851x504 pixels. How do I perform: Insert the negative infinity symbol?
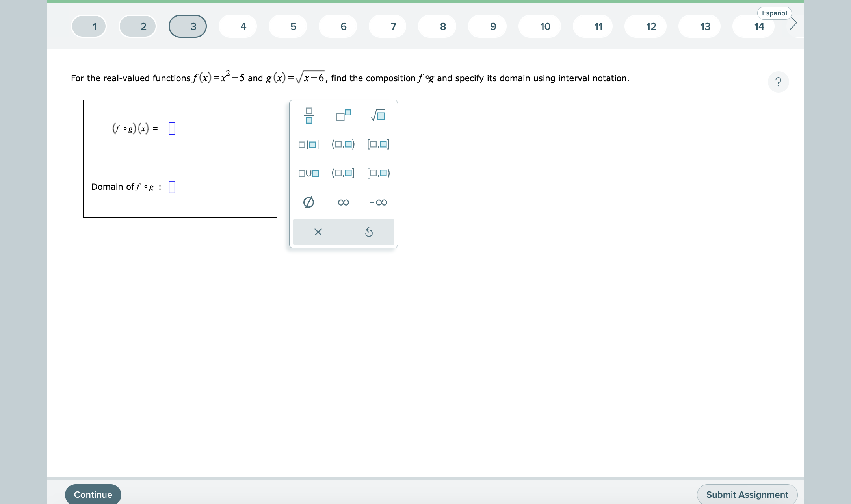pyautogui.click(x=378, y=202)
